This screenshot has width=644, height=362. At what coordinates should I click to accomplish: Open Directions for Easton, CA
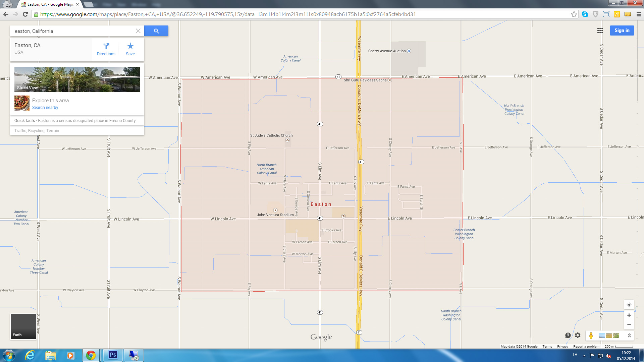pos(106,49)
